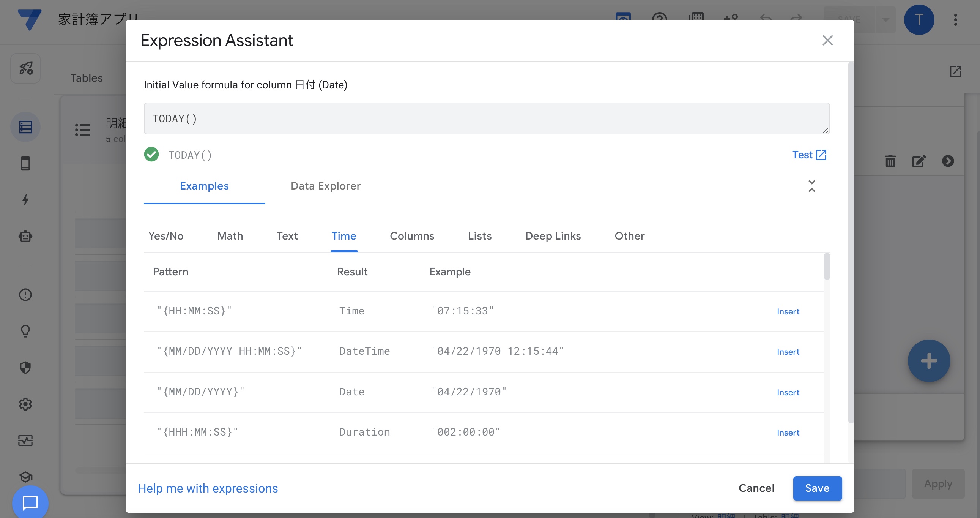
Task: Open the learning resources (graduation cap) icon
Action: 25,477
